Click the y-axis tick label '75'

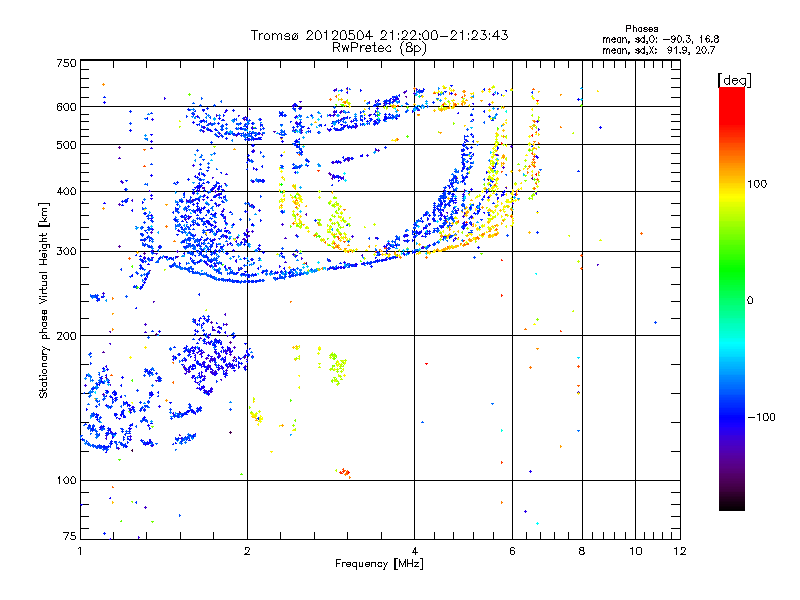(x=70, y=536)
